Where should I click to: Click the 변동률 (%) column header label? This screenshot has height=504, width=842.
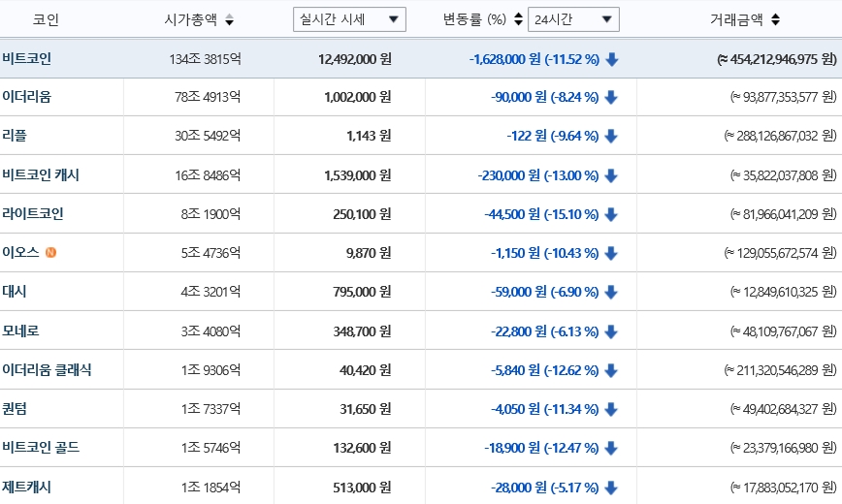pyautogui.click(x=474, y=19)
